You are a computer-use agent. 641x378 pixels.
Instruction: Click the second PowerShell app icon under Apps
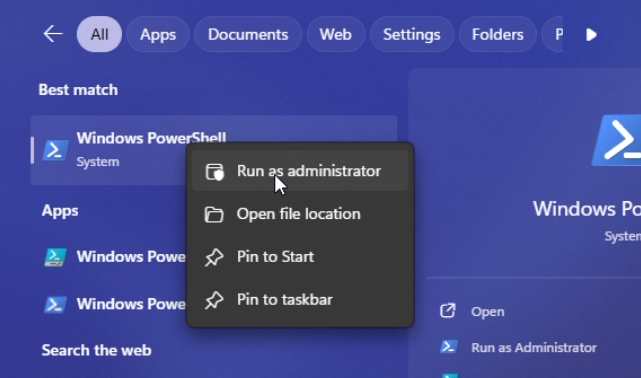pyautogui.click(x=55, y=304)
